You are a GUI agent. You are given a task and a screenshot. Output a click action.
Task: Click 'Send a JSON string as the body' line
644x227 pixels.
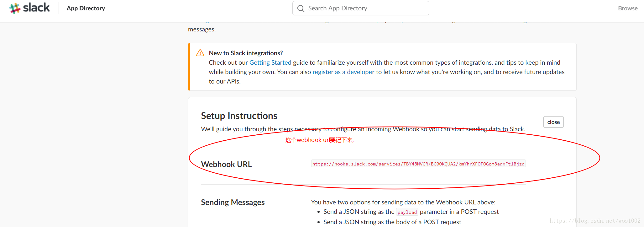pyautogui.click(x=392, y=222)
